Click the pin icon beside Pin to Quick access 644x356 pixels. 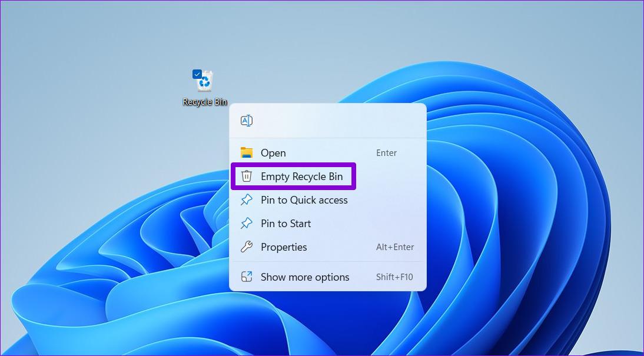tap(247, 200)
